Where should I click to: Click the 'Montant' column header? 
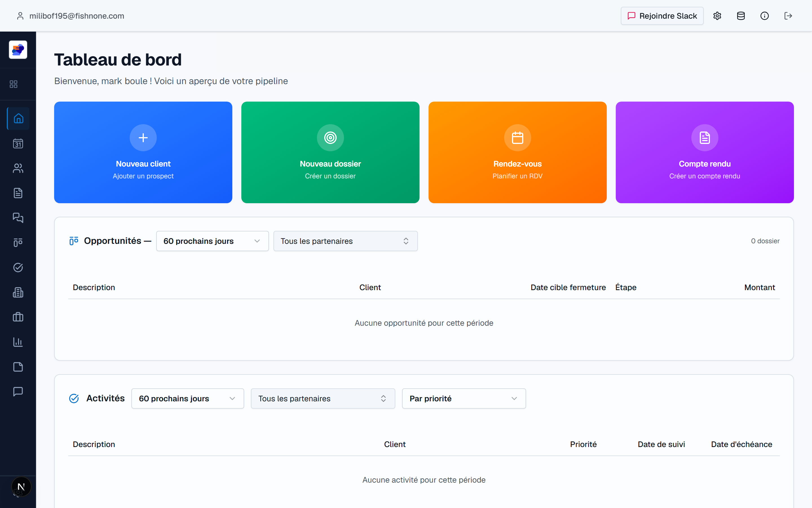[760, 288]
